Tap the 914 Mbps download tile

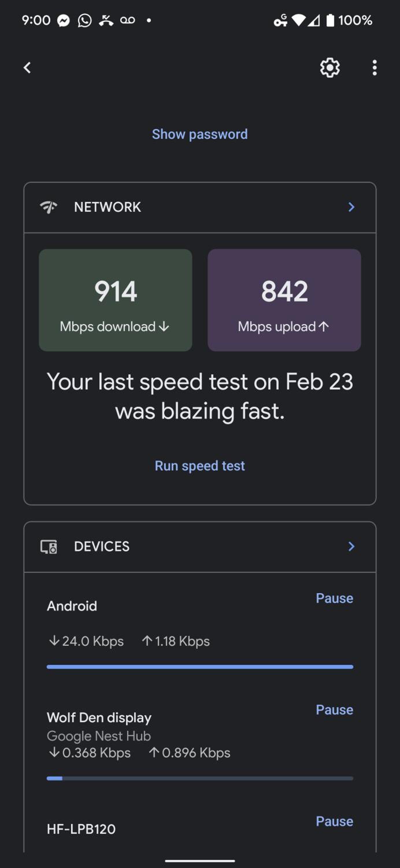click(x=116, y=300)
